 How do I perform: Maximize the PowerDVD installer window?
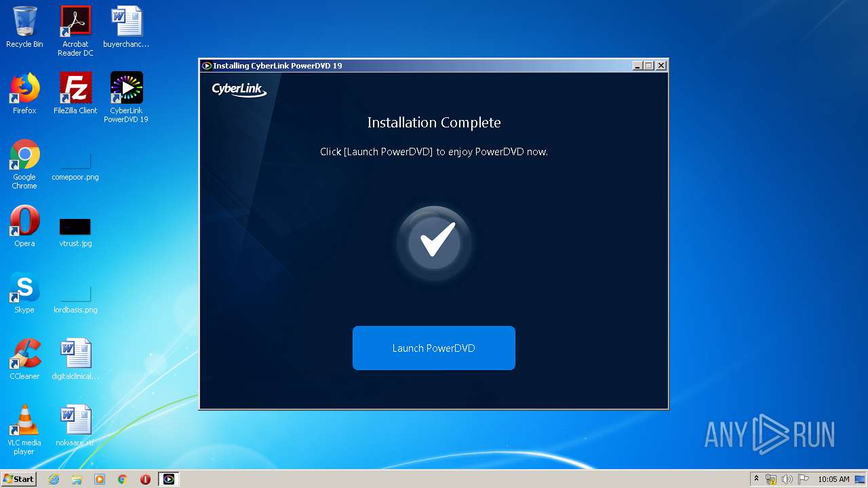[x=649, y=66]
